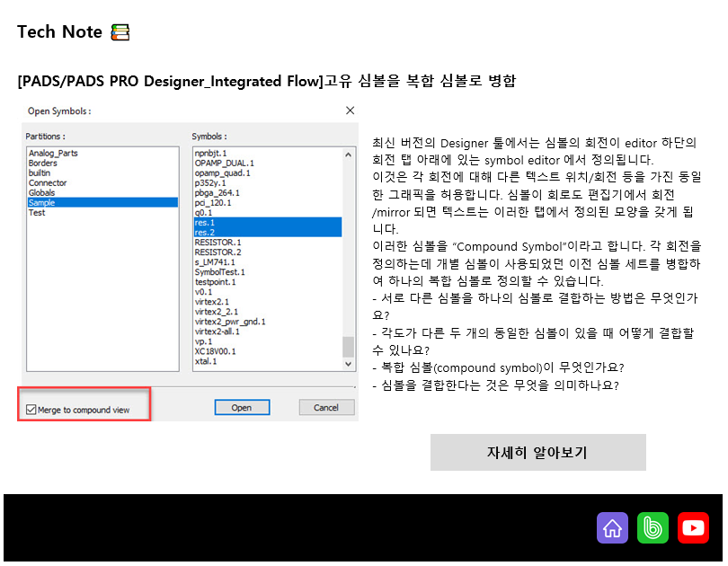Click the Symbols list scrollbar thumb

point(348,347)
